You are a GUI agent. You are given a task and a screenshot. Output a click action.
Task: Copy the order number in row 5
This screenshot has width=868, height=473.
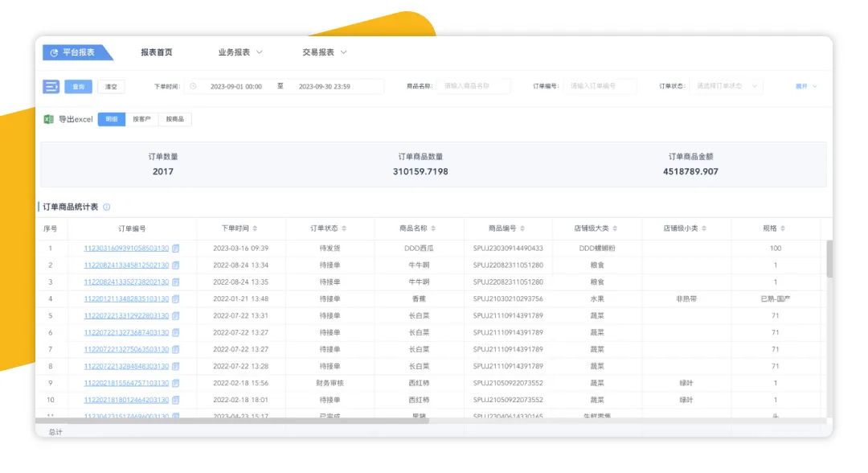pyautogui.click(x=175, y=315)
